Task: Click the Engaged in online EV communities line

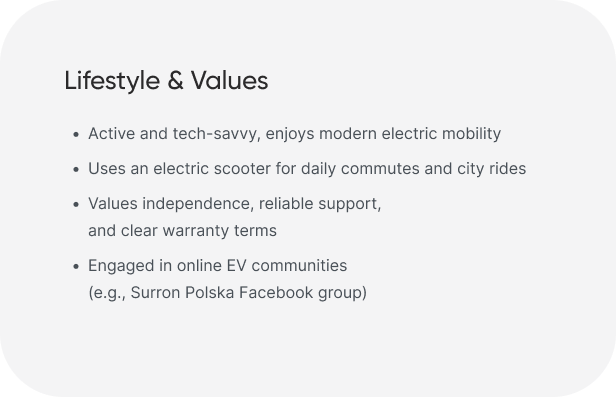Action: pos(217,265)
